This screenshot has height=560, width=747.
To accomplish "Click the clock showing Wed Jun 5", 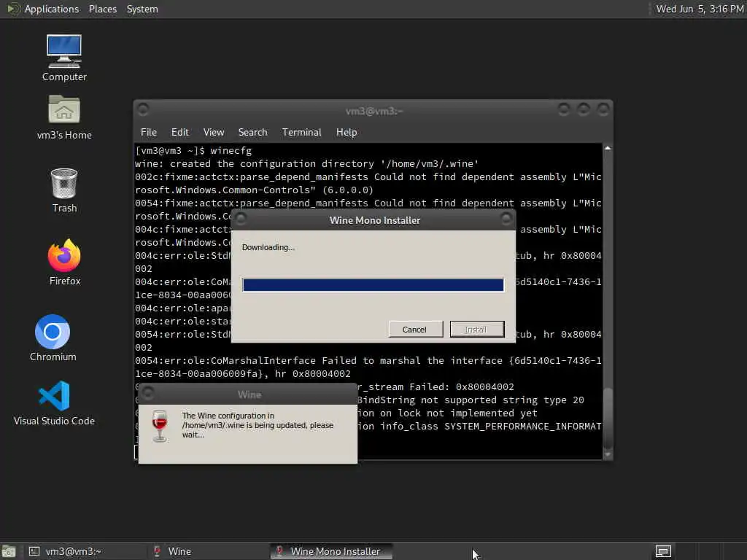I will (700, 9).
